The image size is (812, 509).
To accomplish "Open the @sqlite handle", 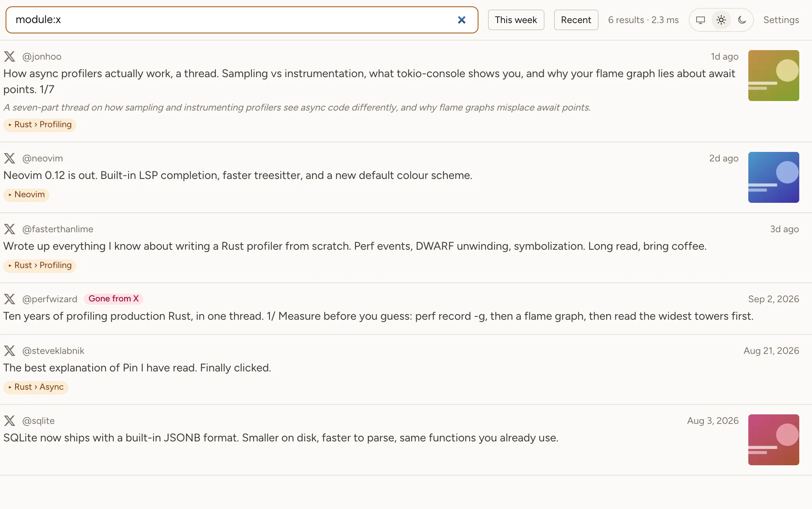I will point(39,421).
